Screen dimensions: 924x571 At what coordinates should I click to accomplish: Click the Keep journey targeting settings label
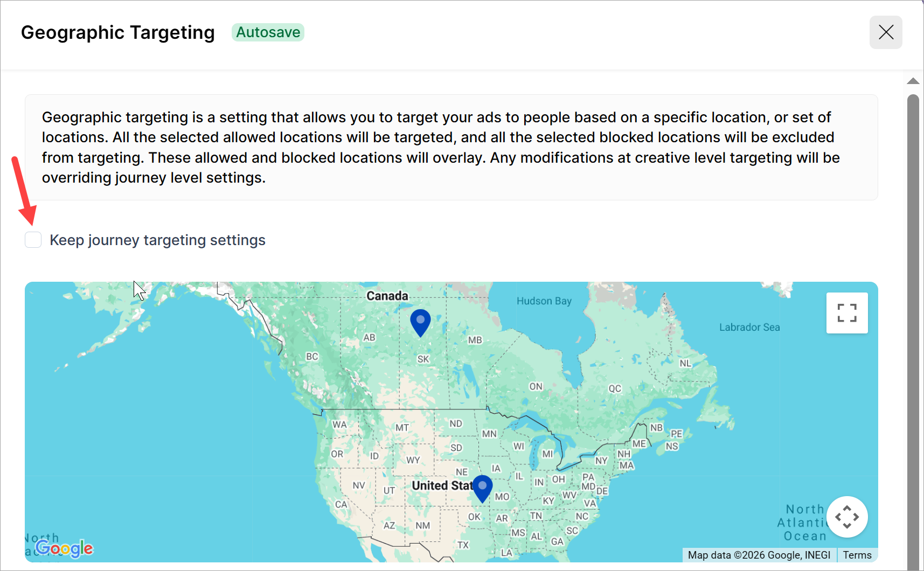[x=157, y=240]
